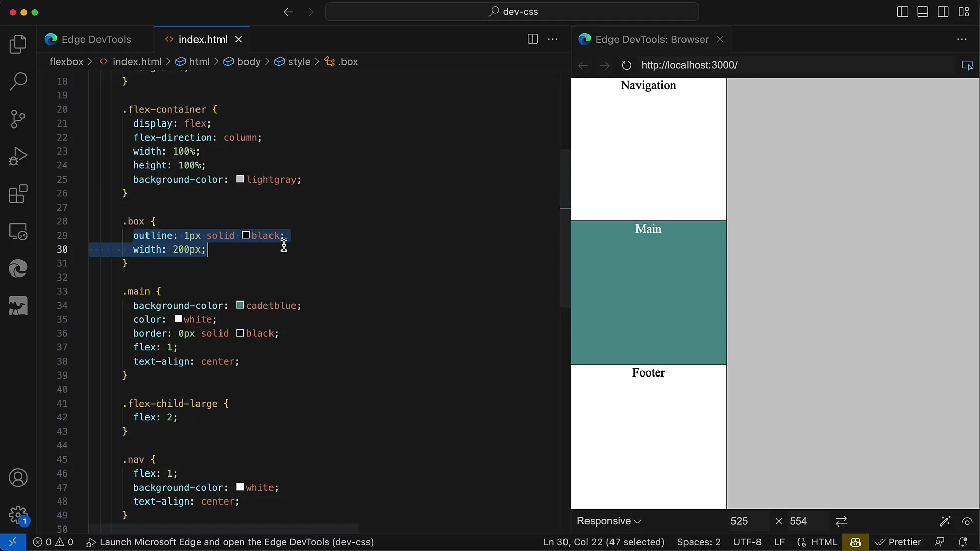The image size is (980, 551).
Task: Click the reload button in DevTools browser
Action: [x=625, y=65]
